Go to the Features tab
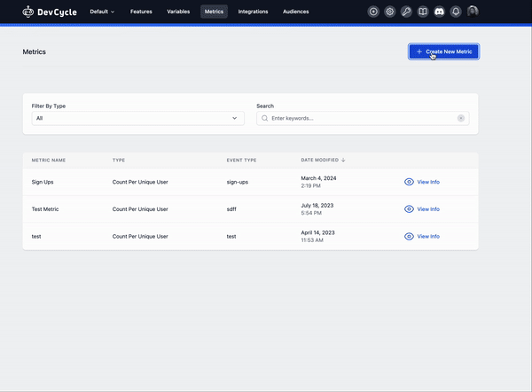Screen dimensions: 532x392 (141, 12)
